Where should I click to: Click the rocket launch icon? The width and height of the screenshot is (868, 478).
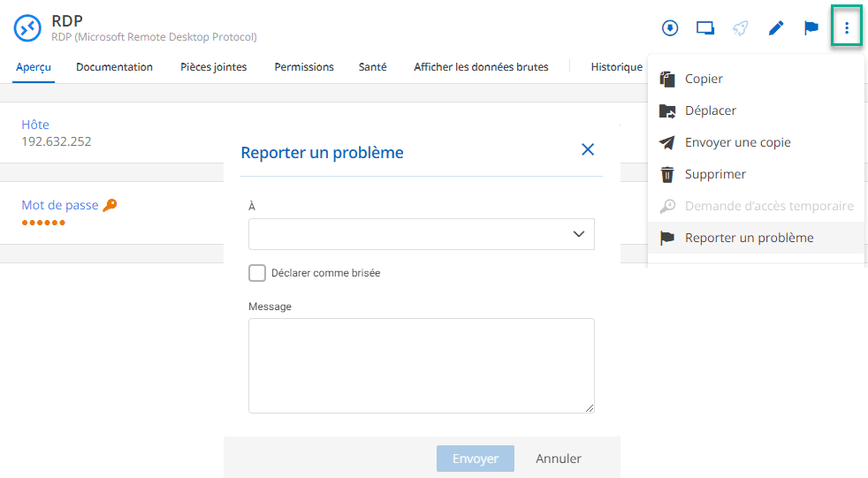click(x=741, y=28)
